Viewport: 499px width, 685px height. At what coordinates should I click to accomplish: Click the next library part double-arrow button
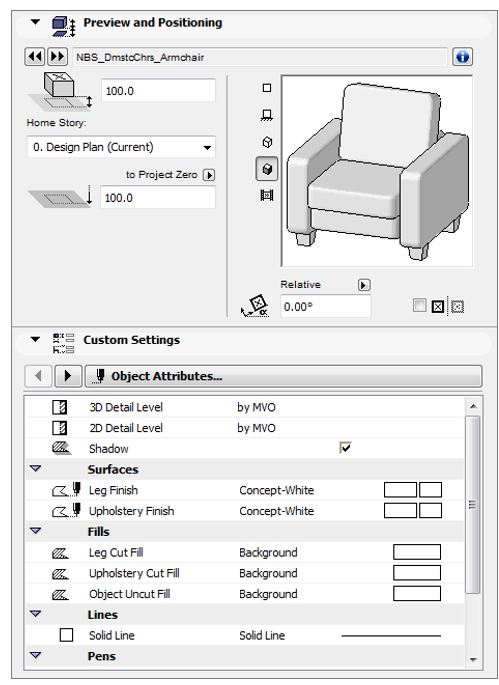(57, 57)
